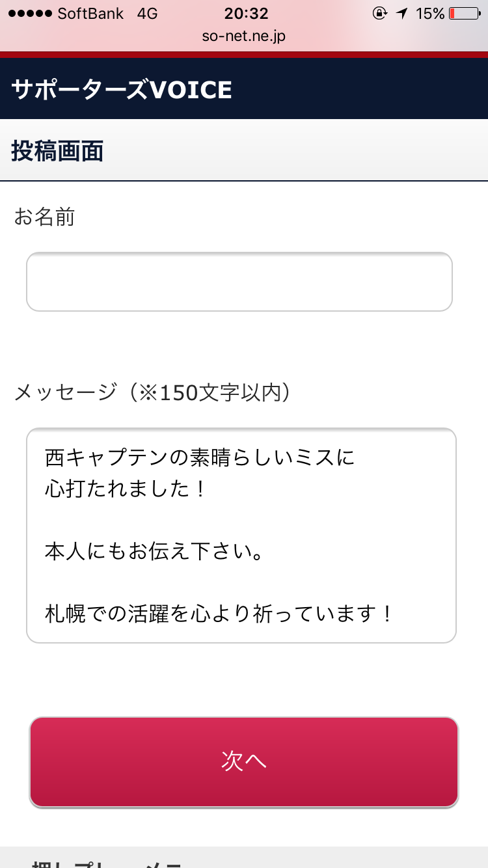This screenshot has height=868, width=488.
Task: Tap the 20:32 clock in status bar
Action: coord(246,14)
